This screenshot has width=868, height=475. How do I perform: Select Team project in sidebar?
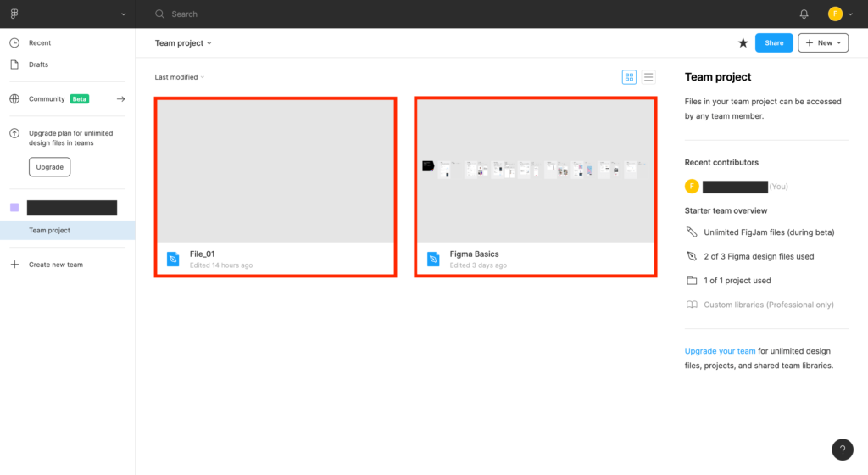tap(68, 231)
